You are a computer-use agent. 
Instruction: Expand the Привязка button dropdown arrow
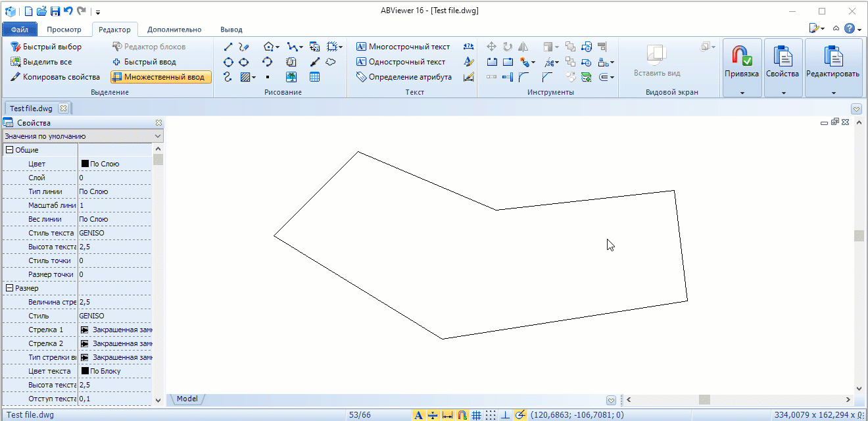(x=742, y=93)
